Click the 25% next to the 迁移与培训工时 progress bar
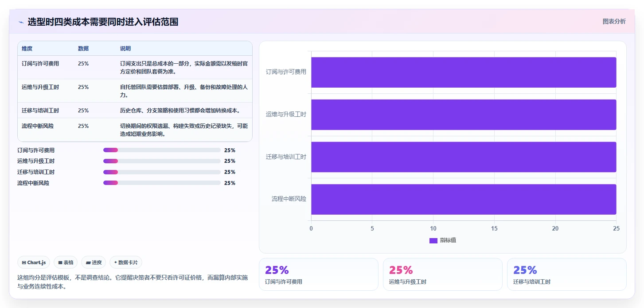Screen dimensions: 644x308 point(230,172)
